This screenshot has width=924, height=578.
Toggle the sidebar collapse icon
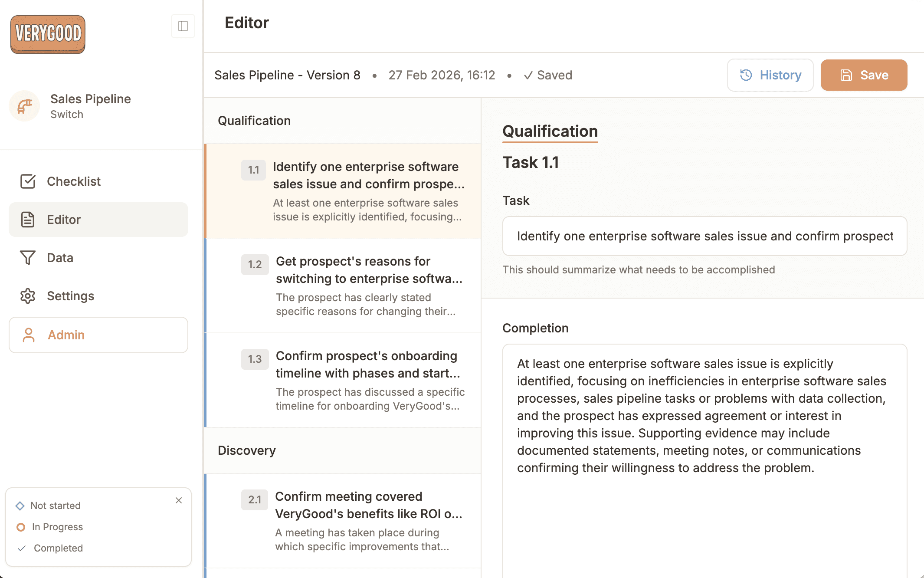pos(183,26)
